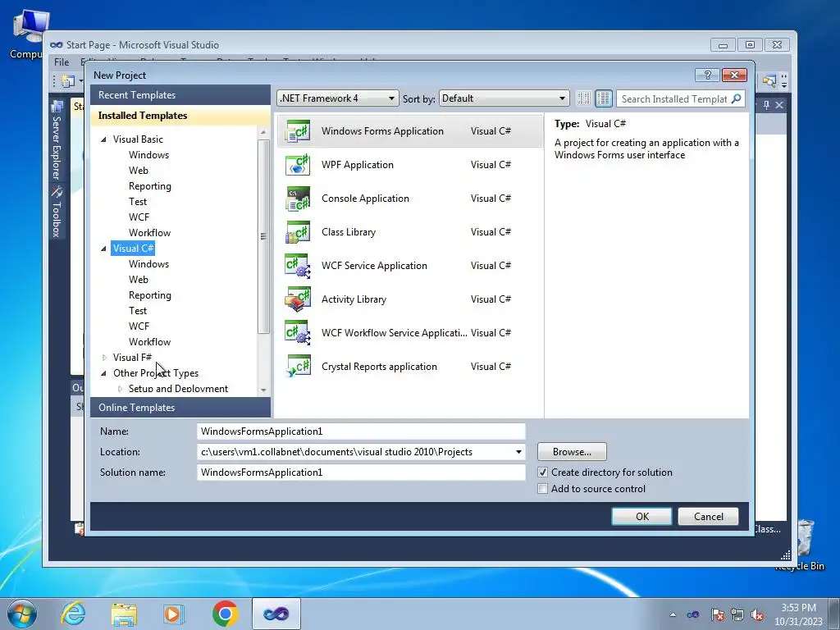Viewport: 840px width, 630px height.
Task: Open Windows Explorer from taskbar
Action: [x=124, y=614]
